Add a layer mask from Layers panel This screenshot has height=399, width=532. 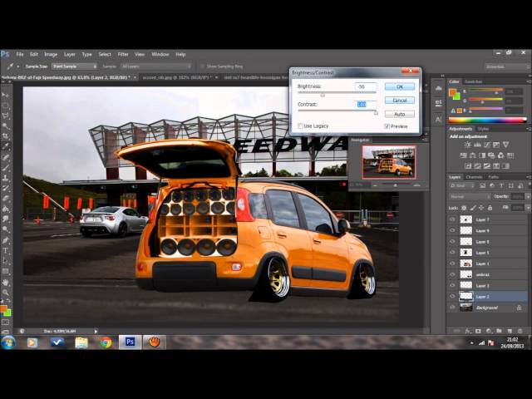478,331
